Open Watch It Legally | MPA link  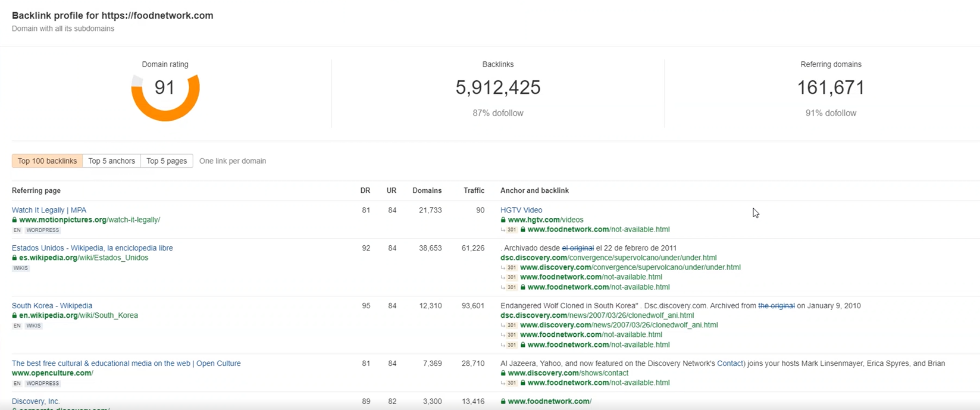point(49,210)
